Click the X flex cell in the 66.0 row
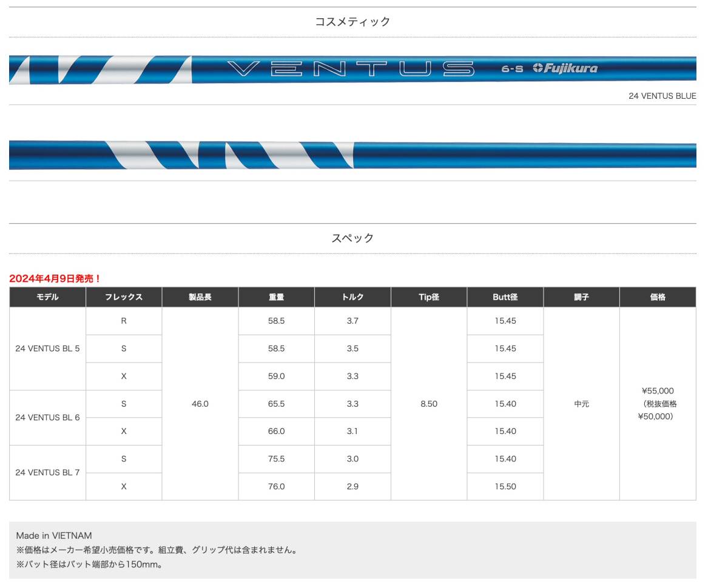This screenshot has width=728, height=585. (x=124, y=432)
